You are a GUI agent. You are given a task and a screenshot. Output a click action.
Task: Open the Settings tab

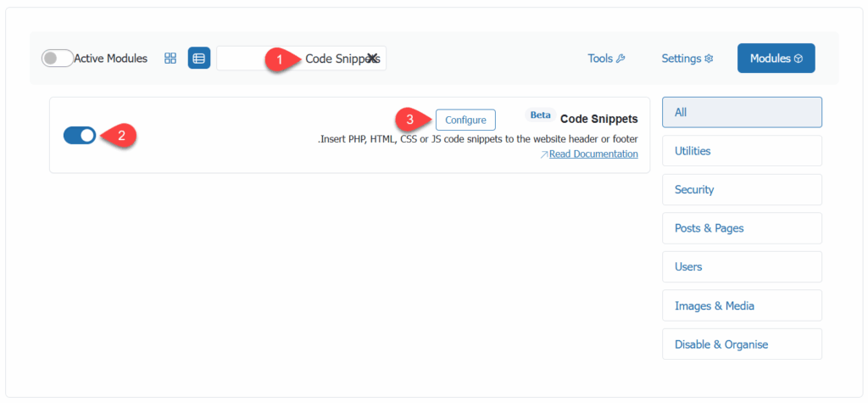[x=687, y=59]
